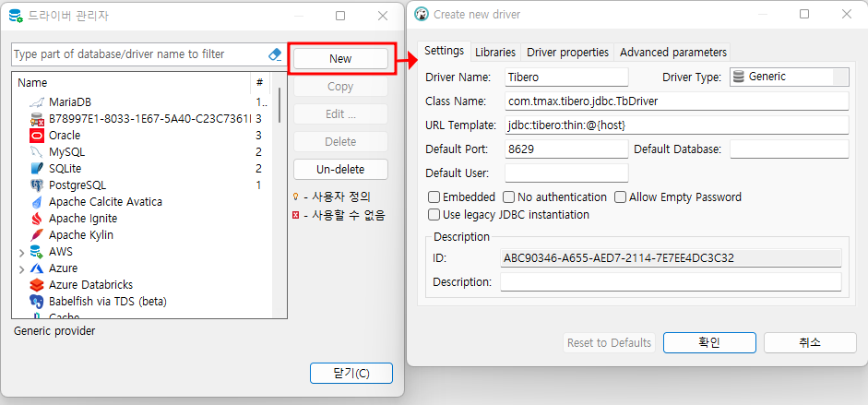Image resolution: width=868 pixels, height=405 pixels.
Task: Click the Azure logo icon
Action: click(x=37, y=268)
